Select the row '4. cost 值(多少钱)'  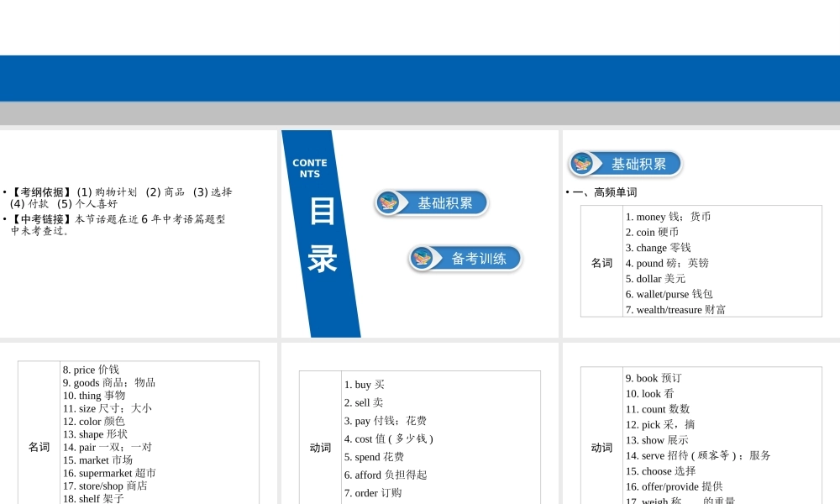[389, 438]
